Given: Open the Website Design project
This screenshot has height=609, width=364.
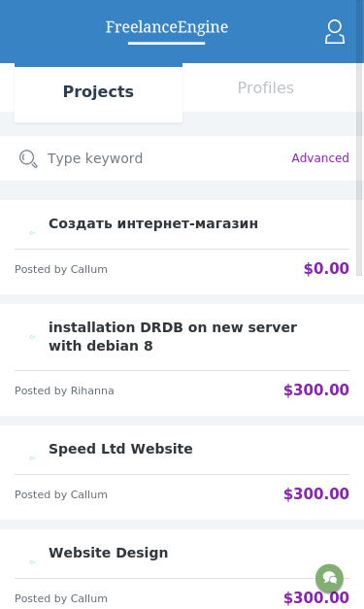Looking at the screenshot, I should point(109,553).
